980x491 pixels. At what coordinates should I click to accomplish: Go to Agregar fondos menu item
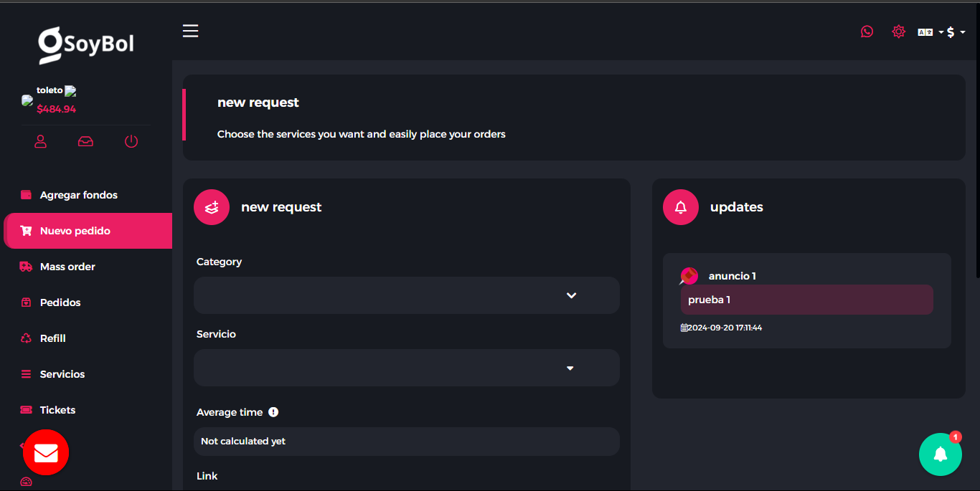[x=78, y=195]
